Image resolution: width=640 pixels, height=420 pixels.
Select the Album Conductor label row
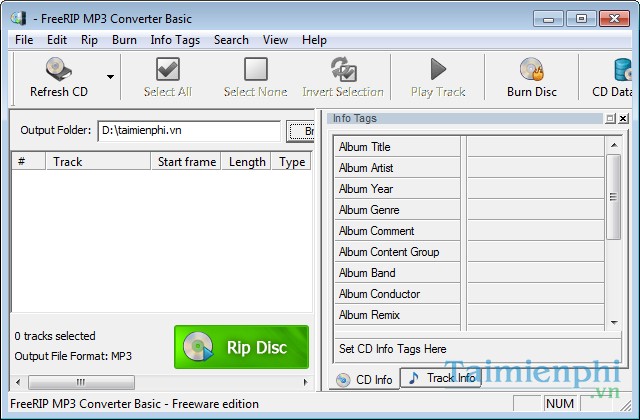397,294
